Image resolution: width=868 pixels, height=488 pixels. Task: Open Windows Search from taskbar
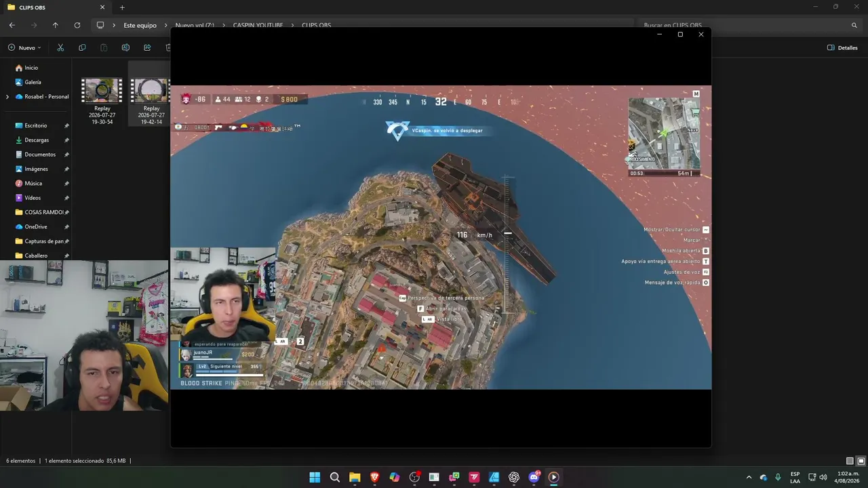coord(335,477)
